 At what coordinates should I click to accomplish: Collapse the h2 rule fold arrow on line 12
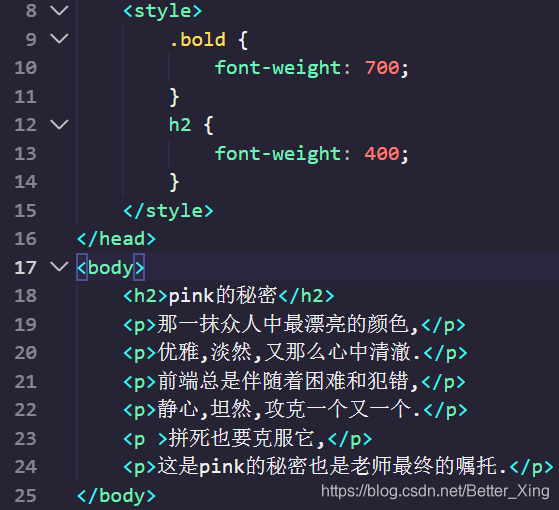[x=59, y=124]
